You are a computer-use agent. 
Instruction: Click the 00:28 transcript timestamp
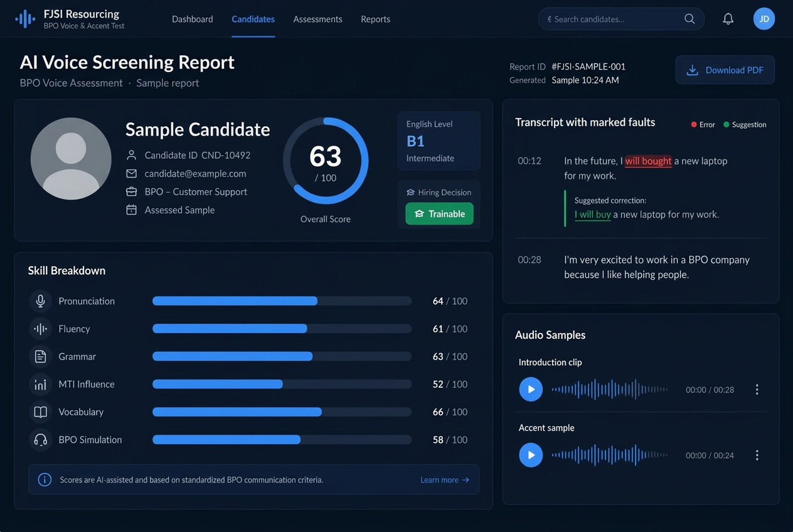530,260
